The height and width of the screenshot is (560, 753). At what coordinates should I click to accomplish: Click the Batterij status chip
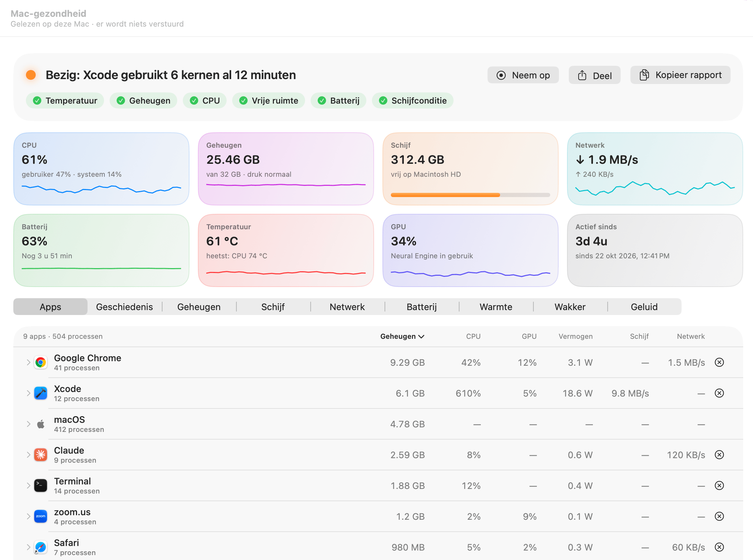(x=338, y=101)
